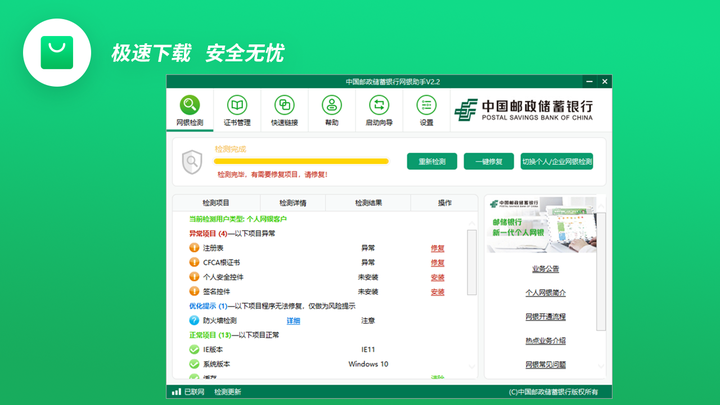Minimize the 网银助手 window
Image resolution: width=720 pixels, height=405 pixels.
point(590,81)
